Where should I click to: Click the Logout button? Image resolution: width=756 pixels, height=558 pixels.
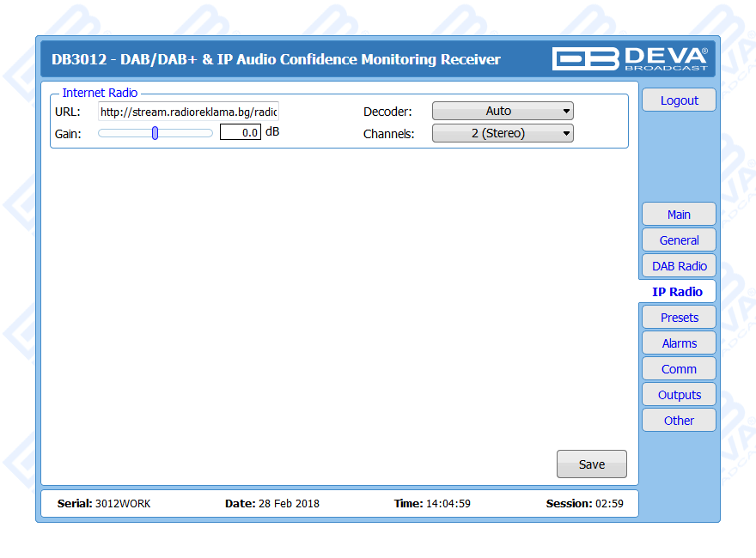tap(679, 100)
